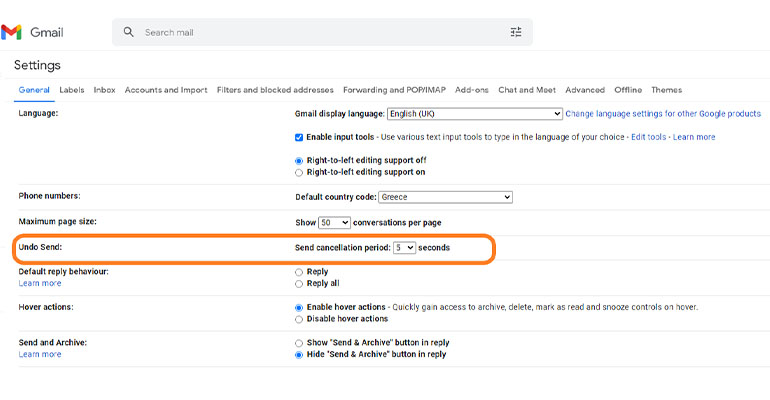
Task: Go to the Themes tab
Action: (x=666, y=90)
